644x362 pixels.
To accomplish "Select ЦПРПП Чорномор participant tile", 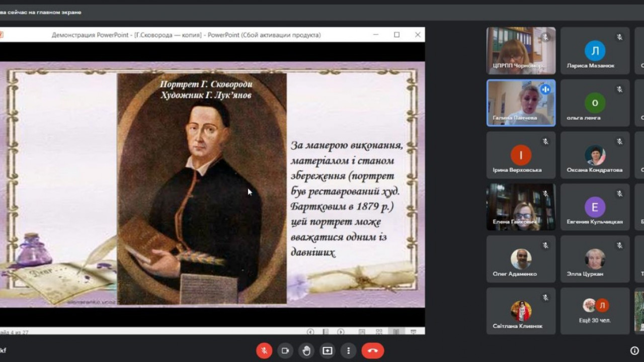I will tap(521, 50).
